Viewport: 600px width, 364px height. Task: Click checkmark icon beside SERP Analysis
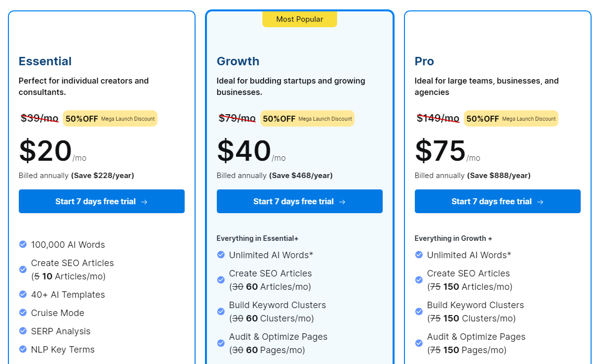(x=23, y=331)
